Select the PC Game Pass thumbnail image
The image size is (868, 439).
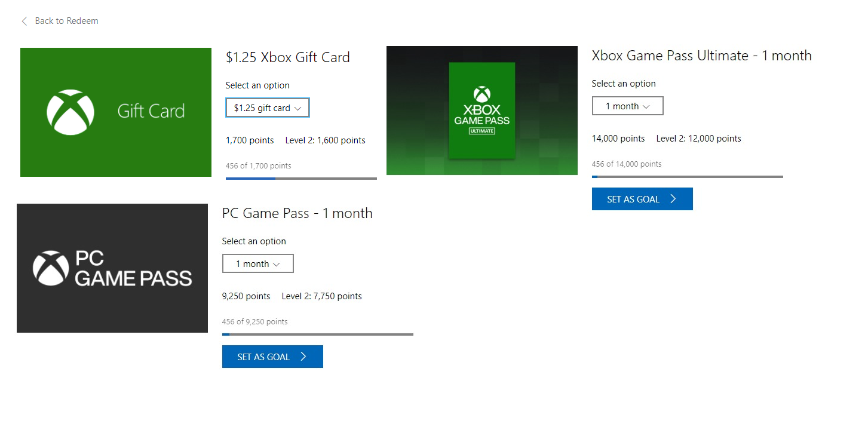(112, 268)
